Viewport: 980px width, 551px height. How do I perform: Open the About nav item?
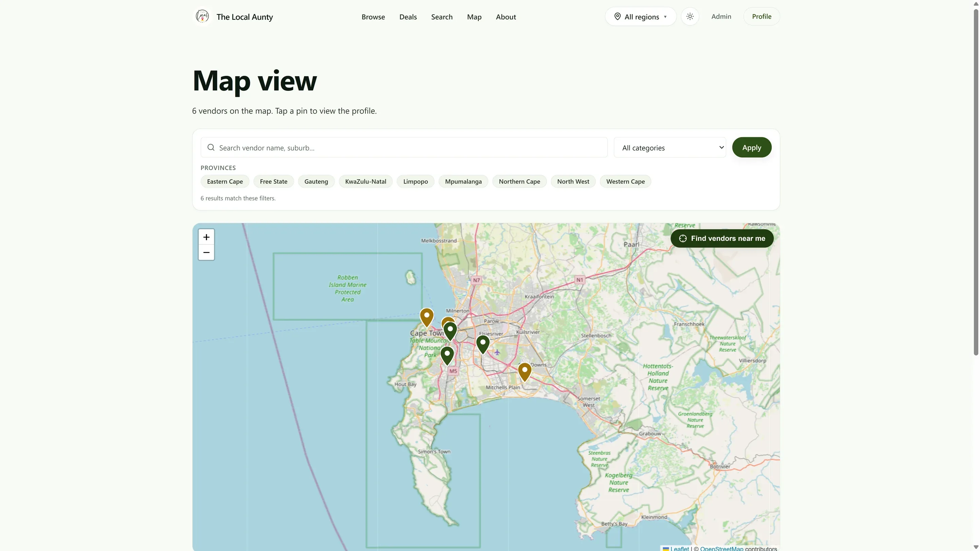pyautogui.click(x=506, y=17)
